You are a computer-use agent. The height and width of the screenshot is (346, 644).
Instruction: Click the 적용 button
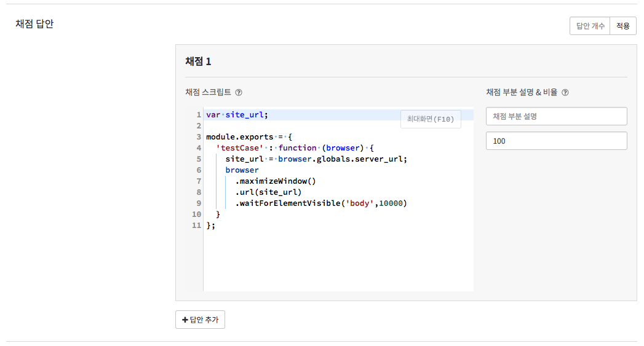622,26
